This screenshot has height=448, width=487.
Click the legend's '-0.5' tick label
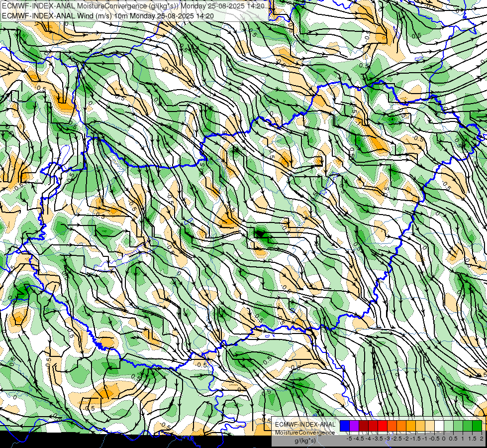[434, 439]
